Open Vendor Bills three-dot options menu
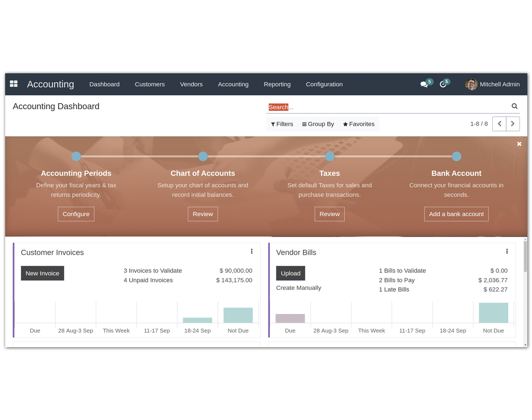 coord(507,252)
